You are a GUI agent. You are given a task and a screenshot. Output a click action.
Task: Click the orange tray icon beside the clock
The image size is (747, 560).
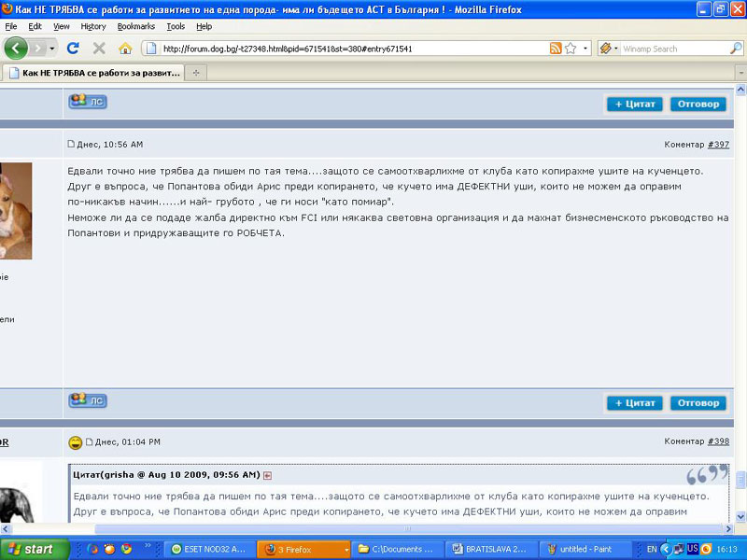tap(706, 549)
